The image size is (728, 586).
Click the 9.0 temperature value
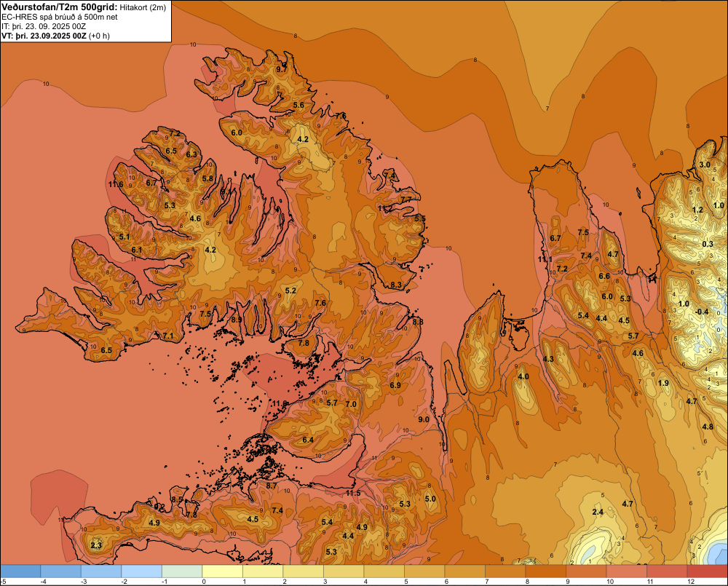pyautogui.click(x=424, y=419)
